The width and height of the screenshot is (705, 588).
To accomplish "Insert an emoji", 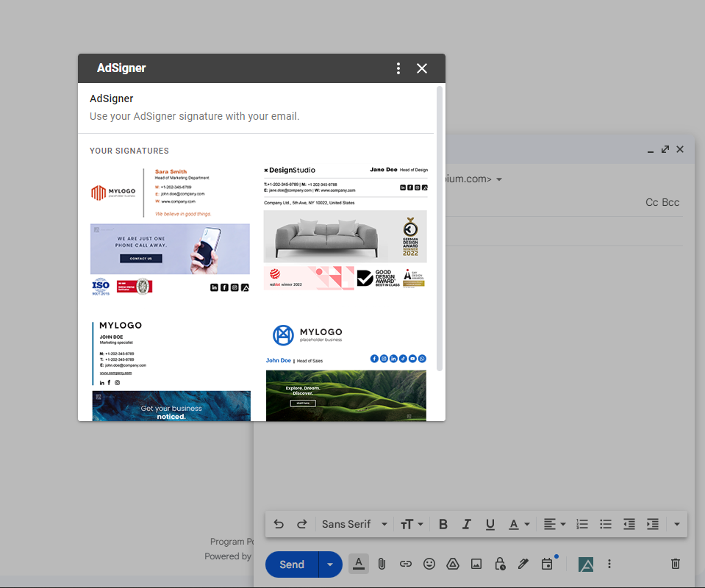I will point(429,564).
